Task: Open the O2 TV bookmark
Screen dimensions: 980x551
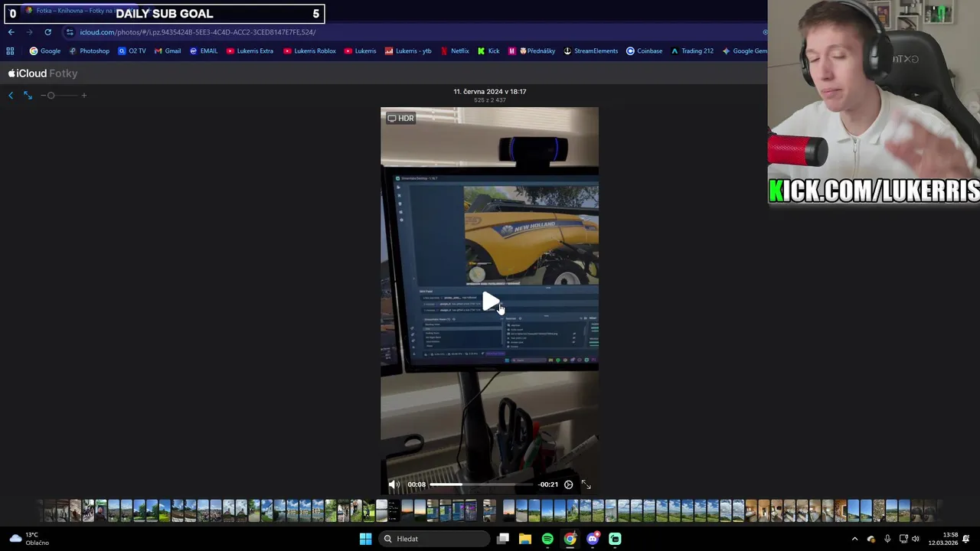Action: click(132, 51)
